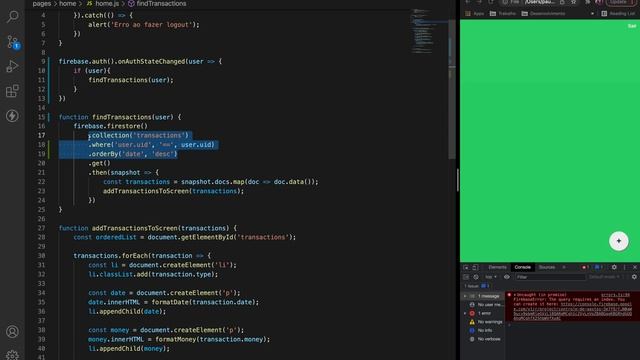Select No verbose filter in the console sidebar

(x=484, y=339)
